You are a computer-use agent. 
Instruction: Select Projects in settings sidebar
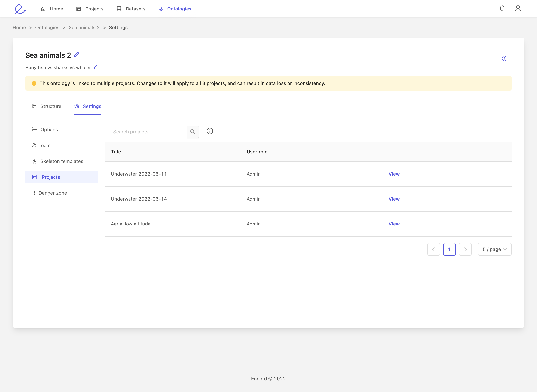pos(61,177)
